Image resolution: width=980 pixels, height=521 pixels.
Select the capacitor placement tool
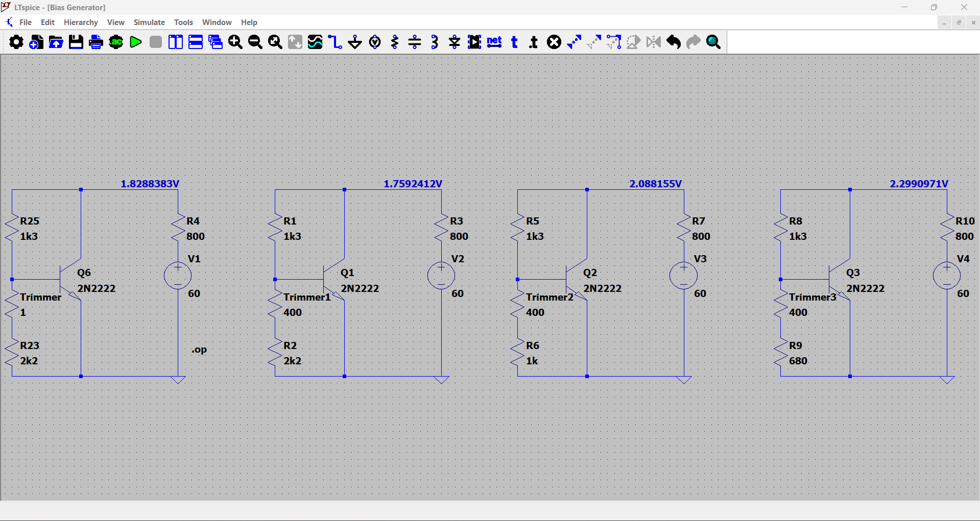click(x=415, y=42)
